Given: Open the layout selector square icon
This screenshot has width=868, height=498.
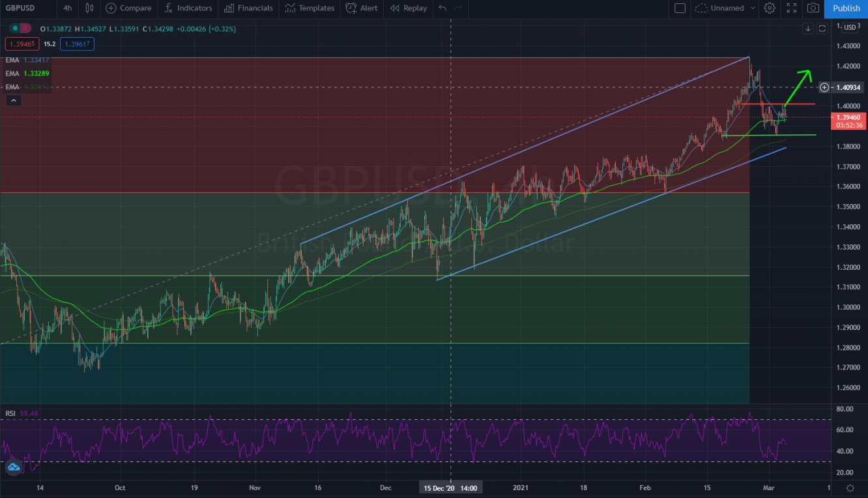Looking at the screenshot, I should click(x=680, y=8).
